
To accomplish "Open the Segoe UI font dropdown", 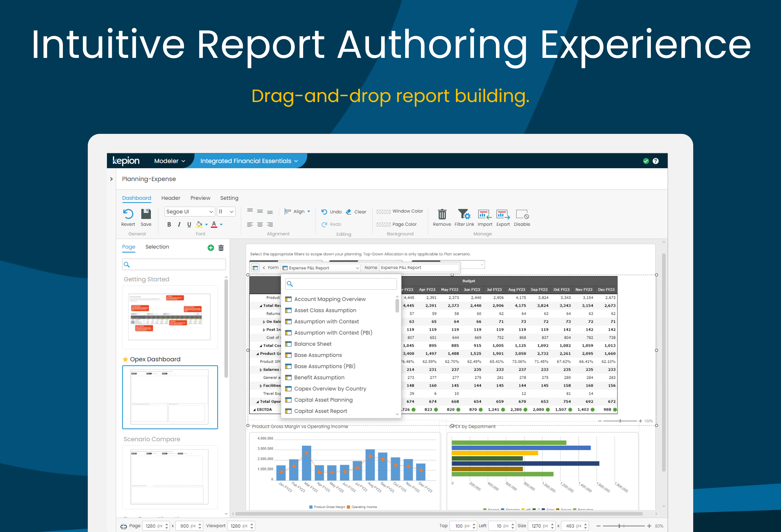I will [190, 211].
